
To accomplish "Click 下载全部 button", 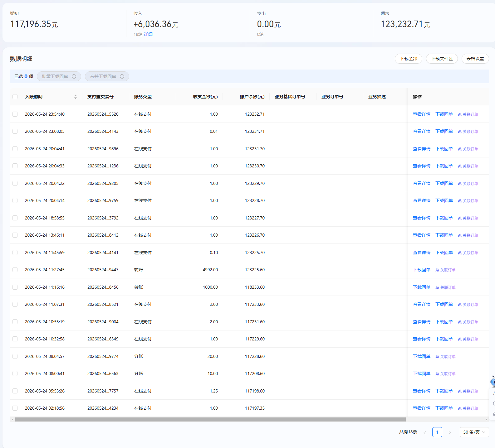I will pyautogui.click(x=409, y=59).
